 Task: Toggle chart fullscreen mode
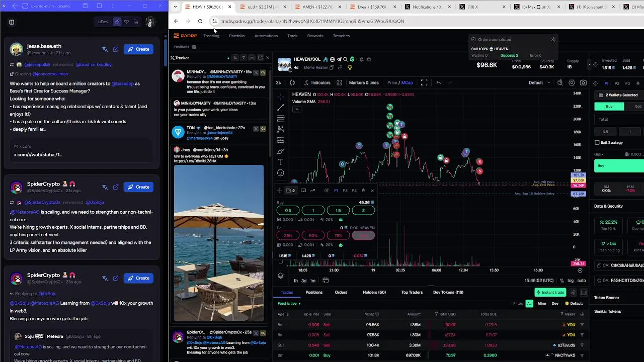[424, 83]
